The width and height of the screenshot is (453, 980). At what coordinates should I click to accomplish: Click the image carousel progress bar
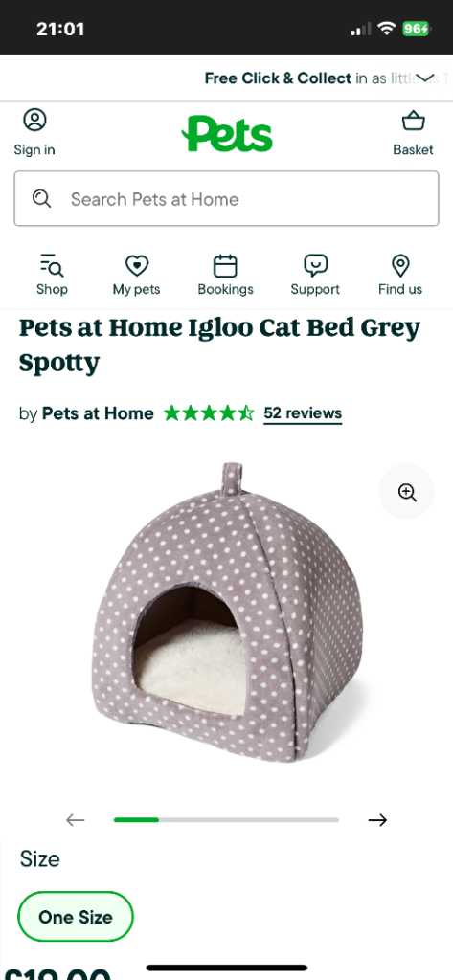pyautogui.click(x=226, y=820)
